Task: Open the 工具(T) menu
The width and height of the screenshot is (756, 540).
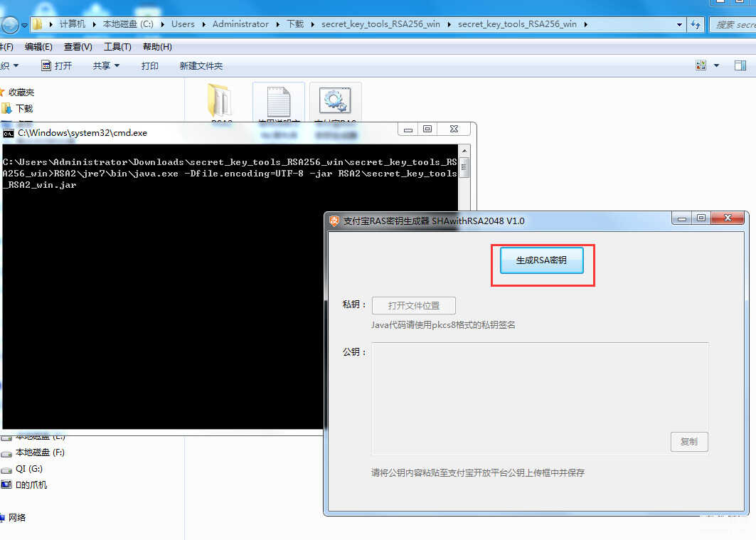Action: [x=117, y=47]
